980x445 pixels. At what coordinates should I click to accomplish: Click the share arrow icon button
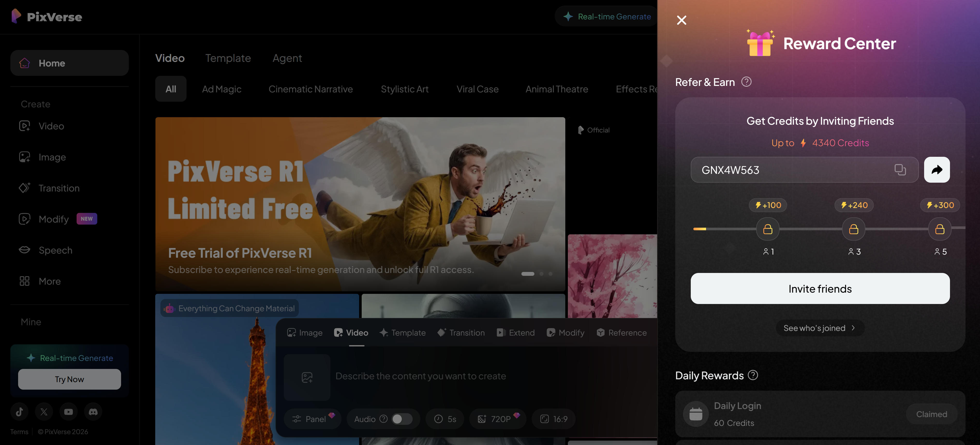937,170
